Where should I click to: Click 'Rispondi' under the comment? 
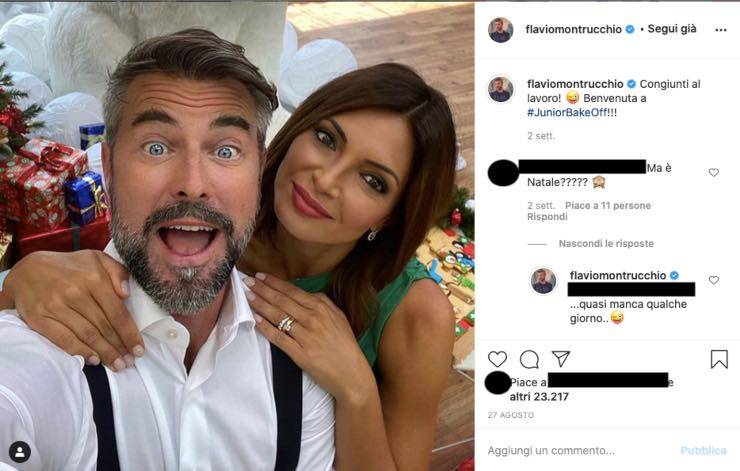point(547,217)
